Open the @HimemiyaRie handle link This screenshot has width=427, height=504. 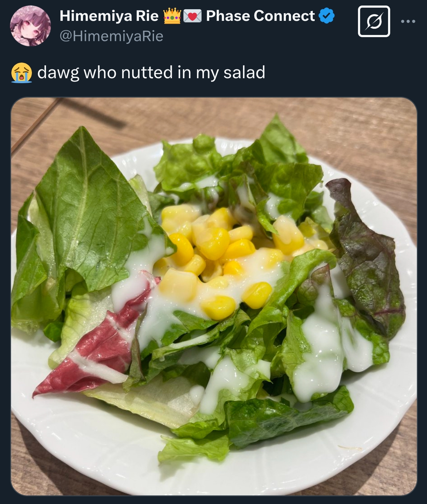pyautogui.click(x=111, y=36)
